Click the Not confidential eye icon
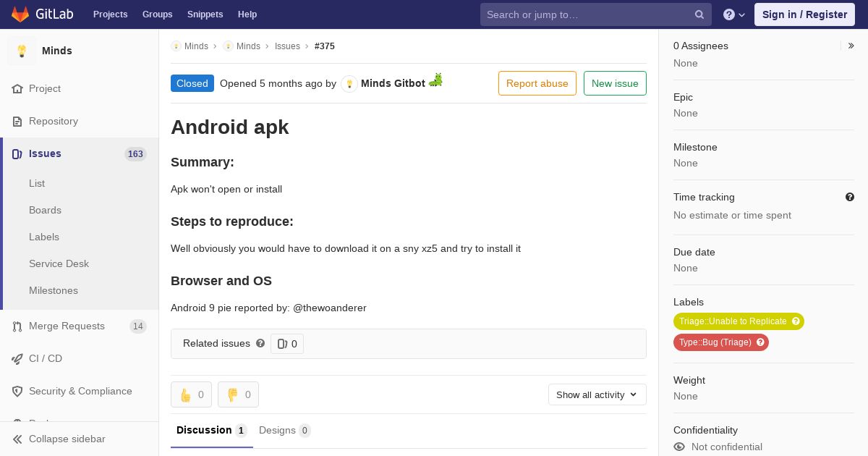The image size is (868, 456). (679, 447)
